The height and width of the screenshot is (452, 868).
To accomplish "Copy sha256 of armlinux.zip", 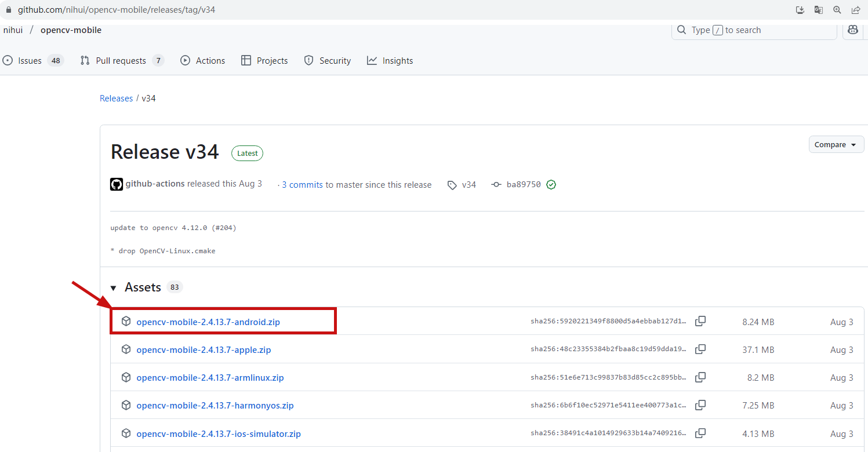I will click(700, 377).
